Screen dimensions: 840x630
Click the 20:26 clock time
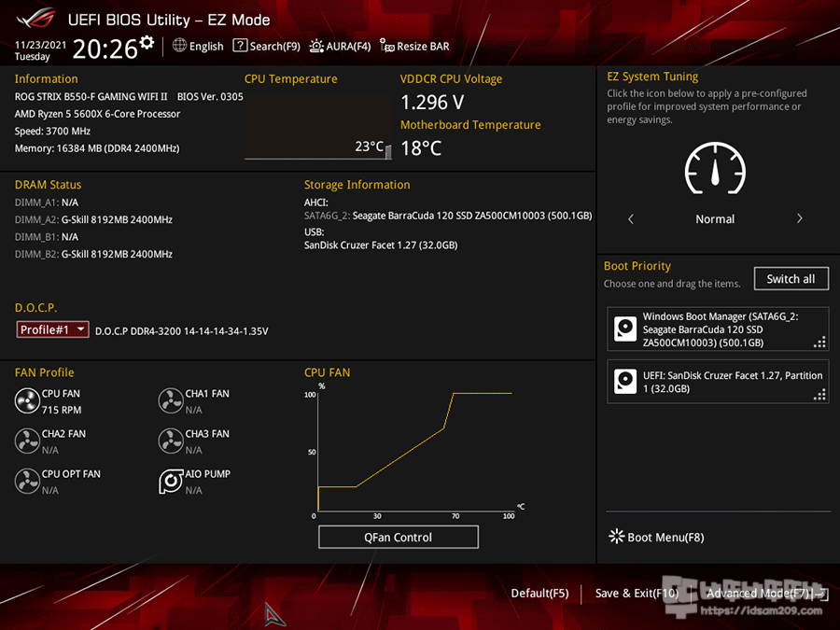point(105,49)
